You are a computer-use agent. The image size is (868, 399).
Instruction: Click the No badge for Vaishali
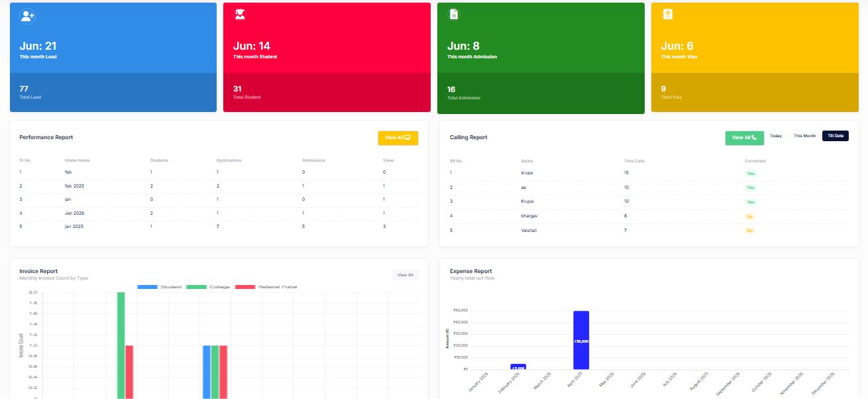(749, 231)
